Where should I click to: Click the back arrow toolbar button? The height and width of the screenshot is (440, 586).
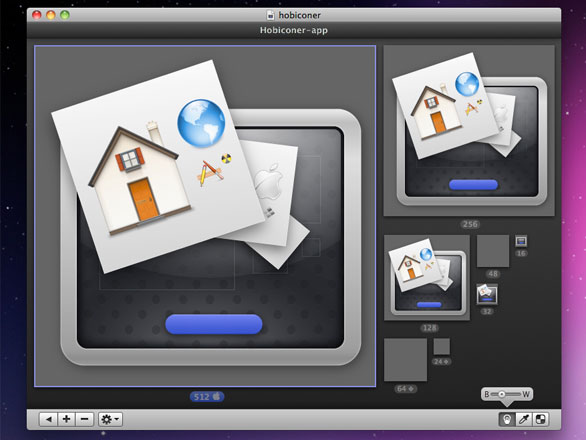click(x=48, y=419)
